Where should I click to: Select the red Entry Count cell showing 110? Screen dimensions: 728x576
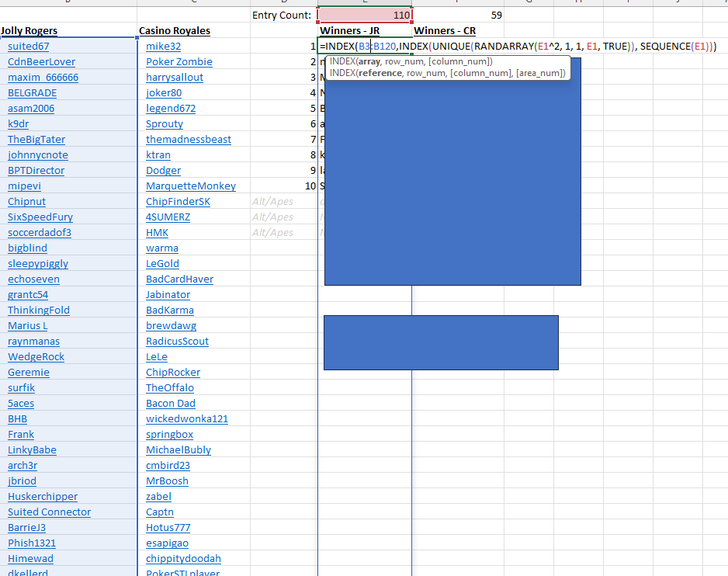(364, 16)
